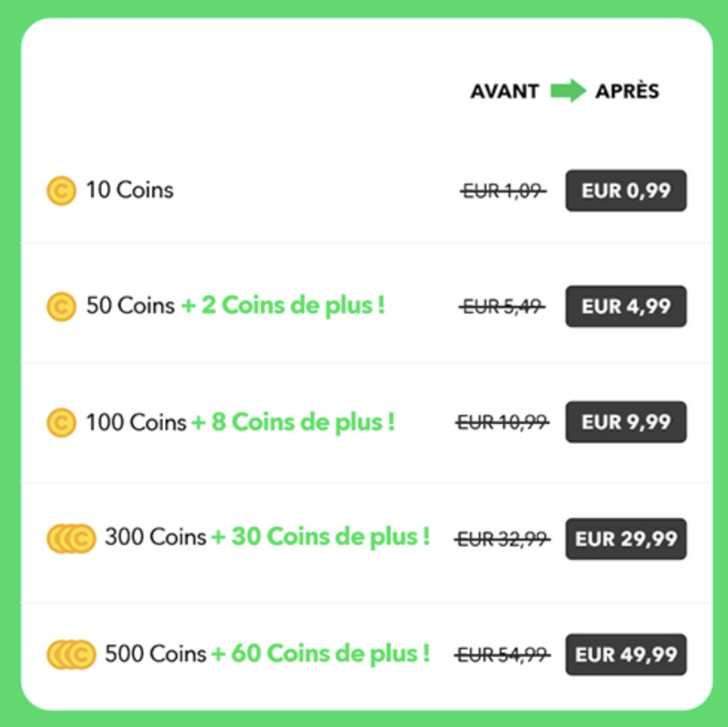This screenshot has height=727, width=728.
Task: Click the EUR 0,99 price button
Action: pyautogui.click(x=626, y=190)
